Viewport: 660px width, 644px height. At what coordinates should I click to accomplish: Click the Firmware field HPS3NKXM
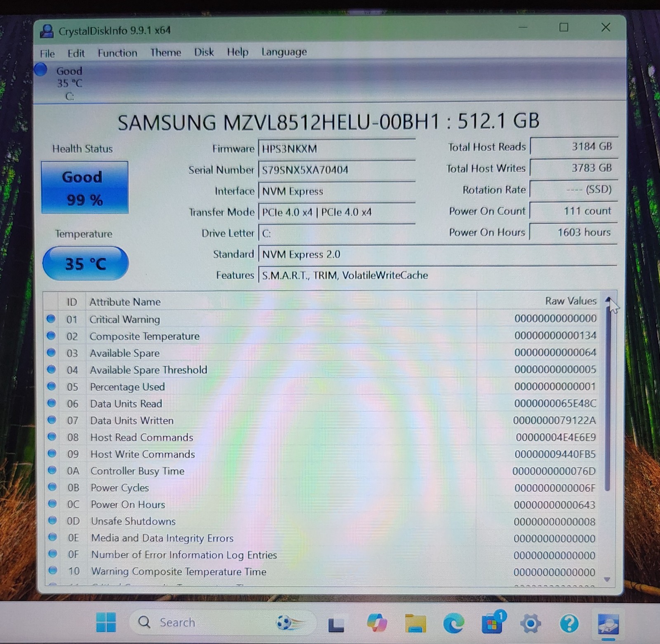pyautogui.click(x=337, y=148)
